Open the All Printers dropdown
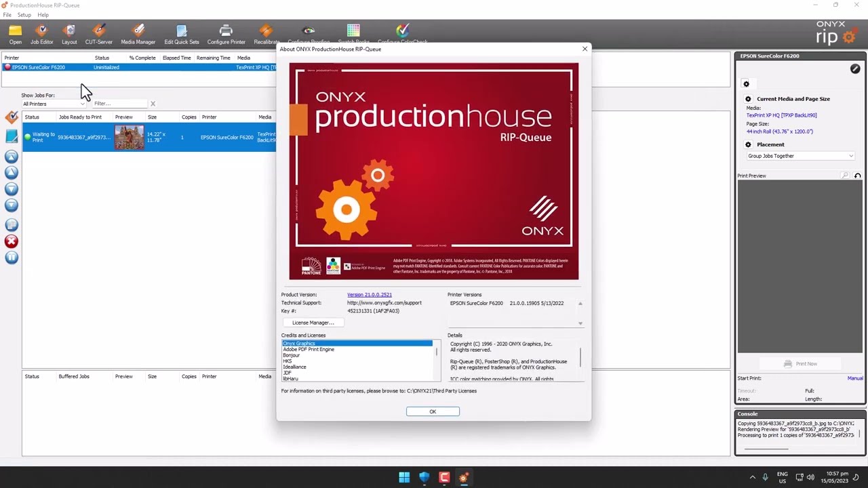The height and width of the screenshot is (488, 868). pos(54,104)
